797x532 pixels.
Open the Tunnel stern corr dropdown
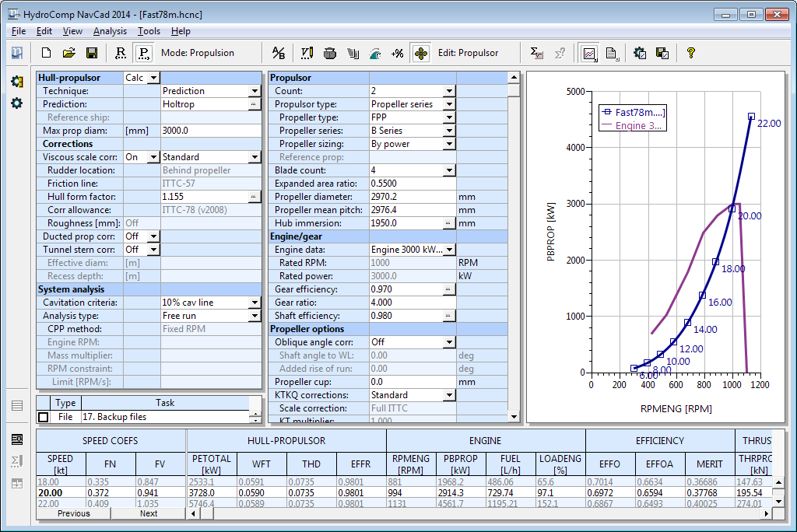[153, 250]
